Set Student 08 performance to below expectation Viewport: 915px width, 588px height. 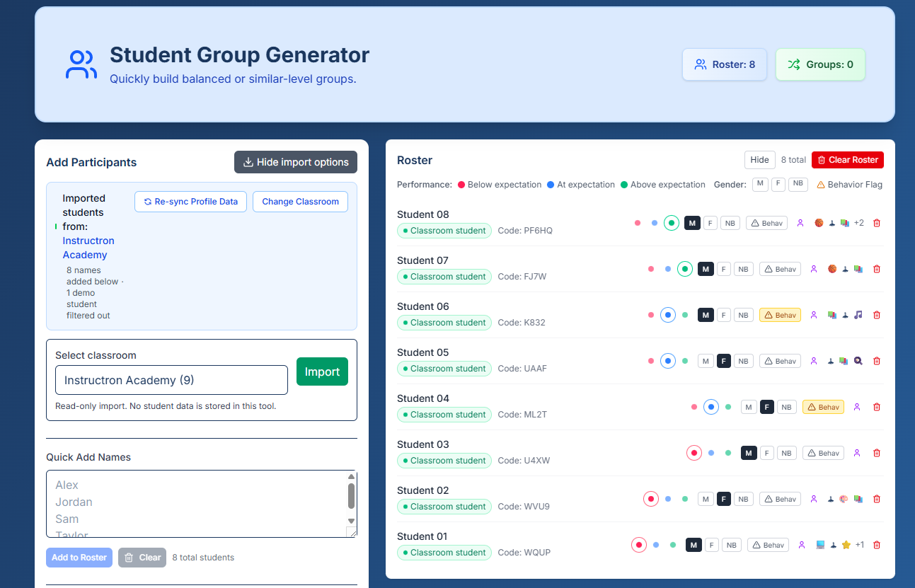(x=638, y=223)
